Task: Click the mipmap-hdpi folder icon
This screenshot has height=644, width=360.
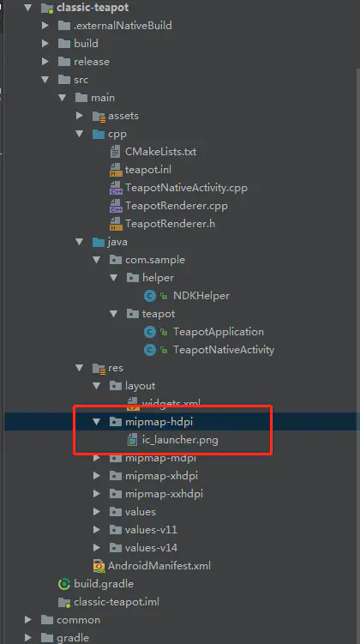Action: 116,422
